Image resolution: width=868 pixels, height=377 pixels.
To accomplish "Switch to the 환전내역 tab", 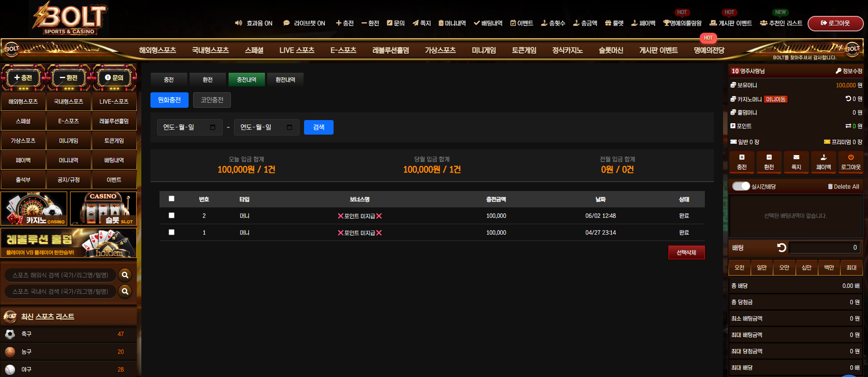I will (285, 80).
